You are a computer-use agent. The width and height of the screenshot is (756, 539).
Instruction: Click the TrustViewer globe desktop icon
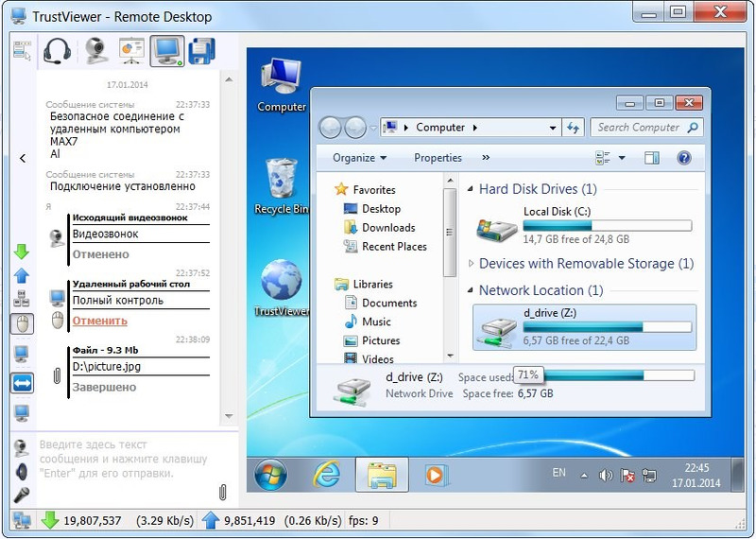pyautogui.click(x=282, y=288)
